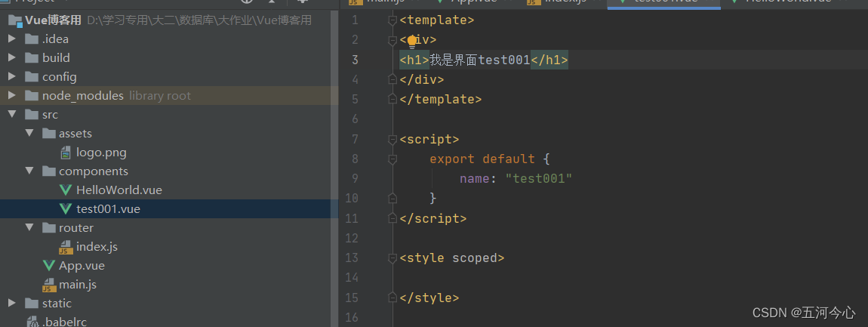Screen dimensions: 868x327
Task: Select the Vue博客用 project root label
Action: tap(53, 20)
